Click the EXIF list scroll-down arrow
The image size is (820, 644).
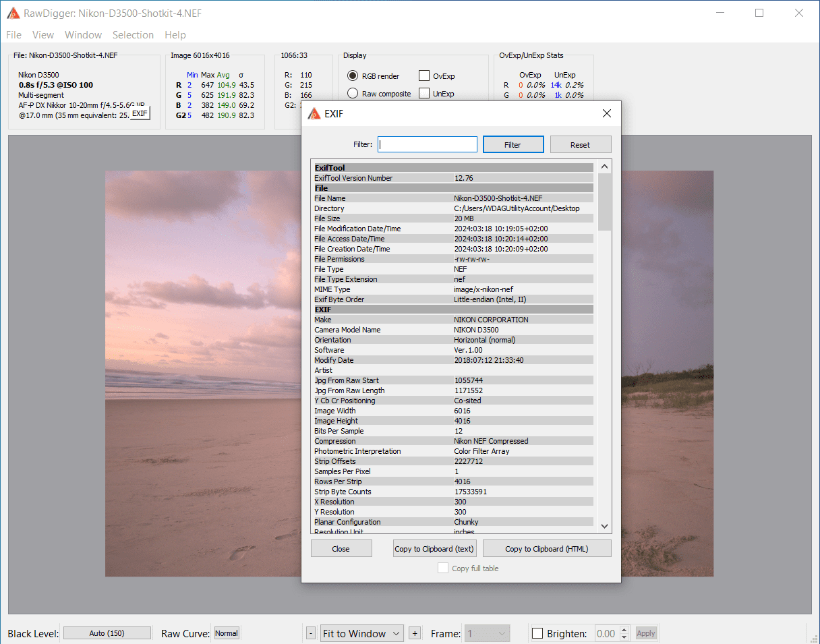[x=604, y=526]
